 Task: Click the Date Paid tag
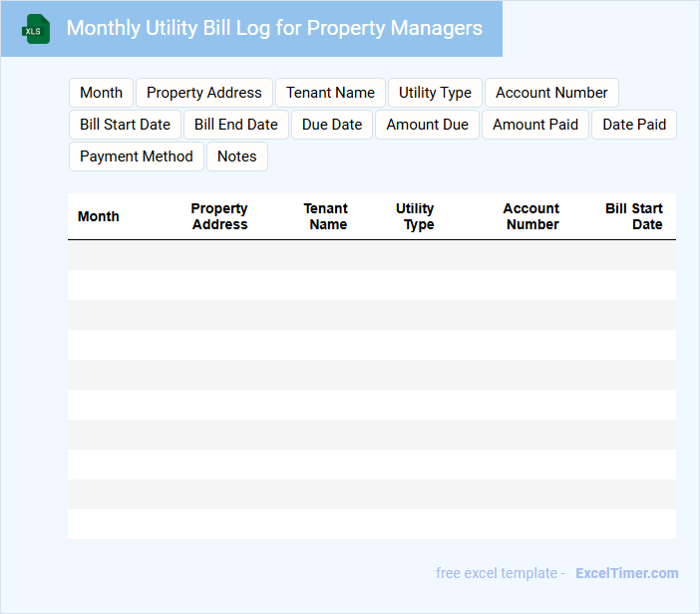(x=633, y=125)
